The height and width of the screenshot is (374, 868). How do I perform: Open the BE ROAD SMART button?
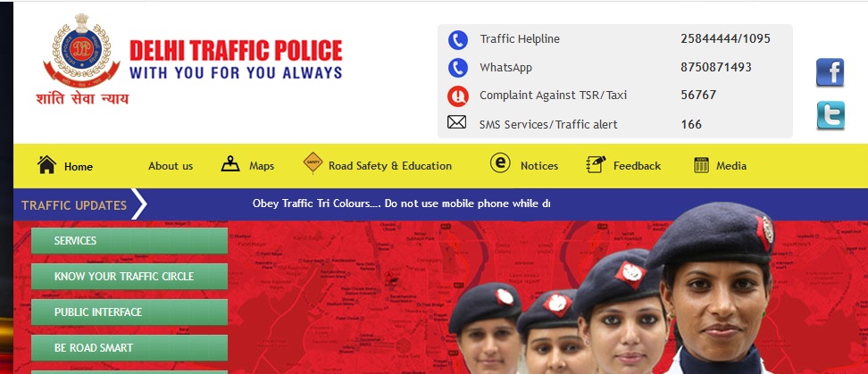(x=129, y=348)
